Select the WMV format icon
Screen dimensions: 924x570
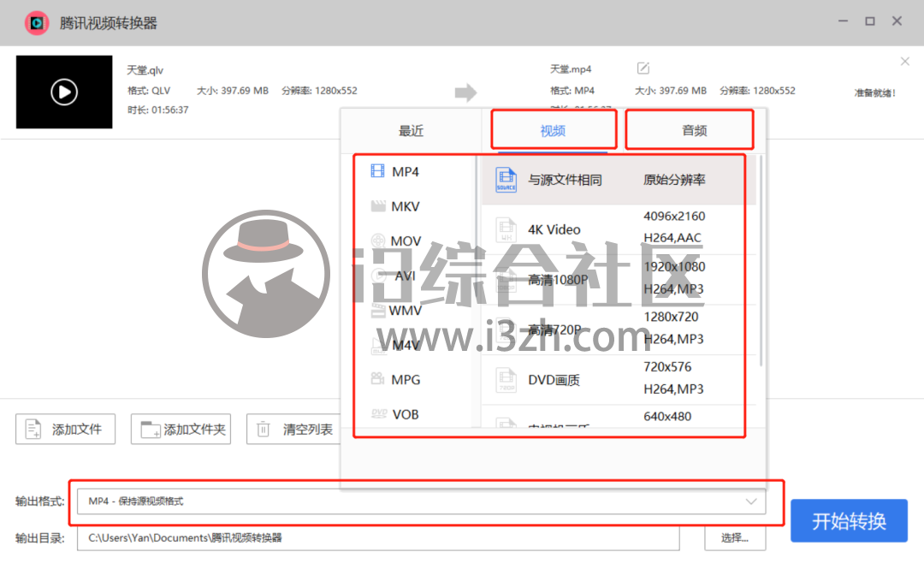(378, 310)
